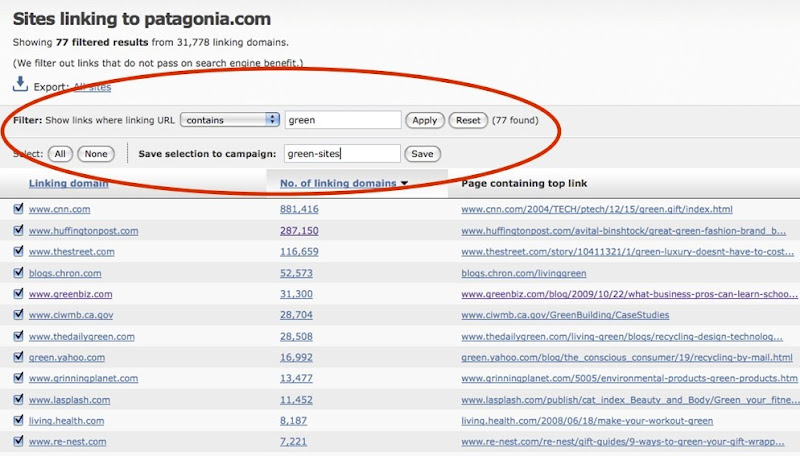
Task: Toggle checkbox for www.thestreet.com
Action: tap(18, 251)
